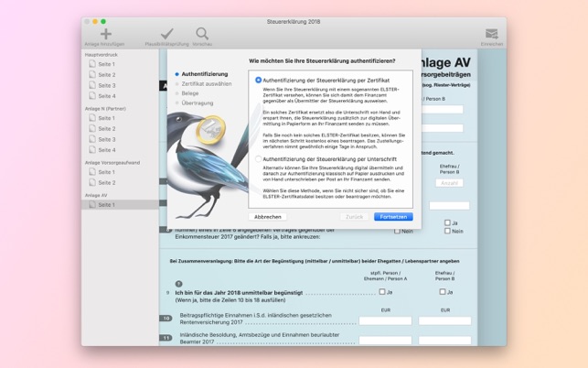The height and width of the screenshot is (368, 588).
Task: Click the green maximize window button
Action: 103,21
